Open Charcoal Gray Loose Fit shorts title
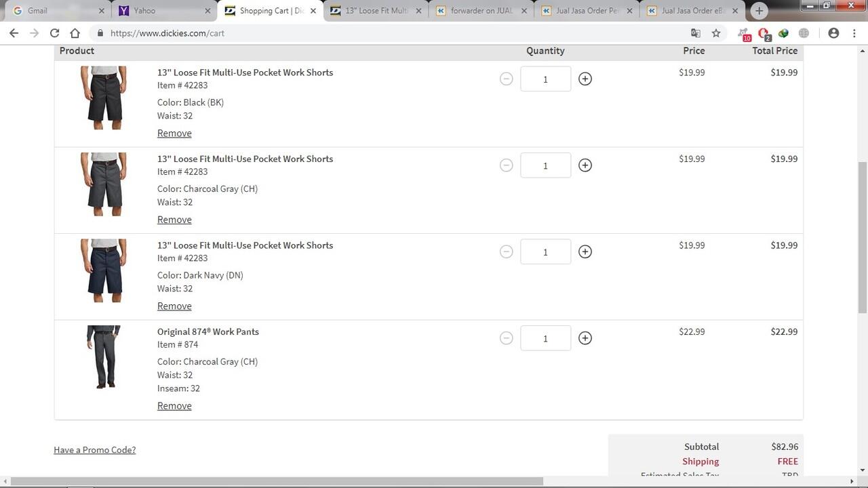The width and height of the screenshot is (868, 488). [x=245, y=159]
